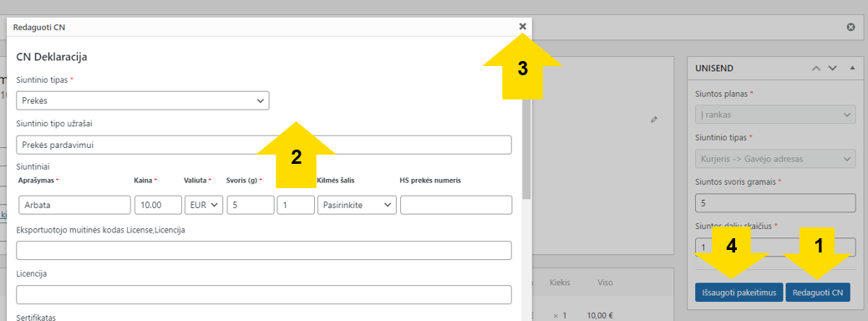Move UNISEND panel down with arrow

(833, 68)
